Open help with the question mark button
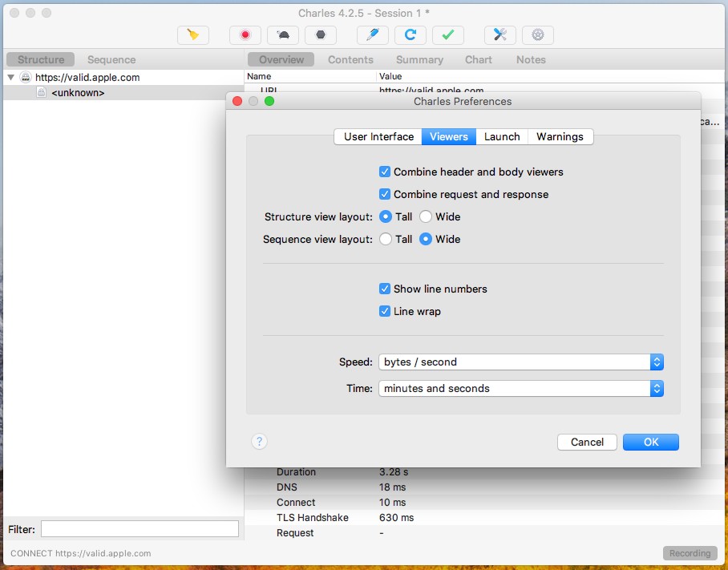728x570 pixels. click(260, 442)
